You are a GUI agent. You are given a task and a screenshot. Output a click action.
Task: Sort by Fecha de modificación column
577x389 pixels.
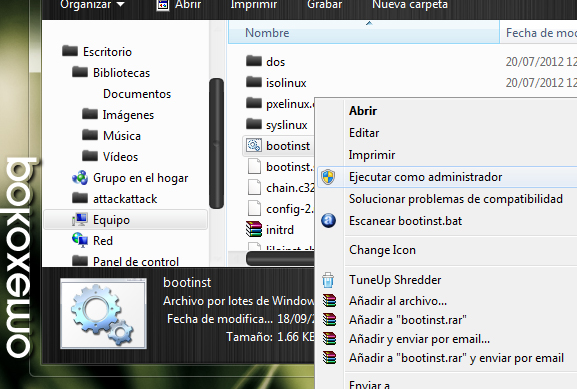tap(539, 32)
